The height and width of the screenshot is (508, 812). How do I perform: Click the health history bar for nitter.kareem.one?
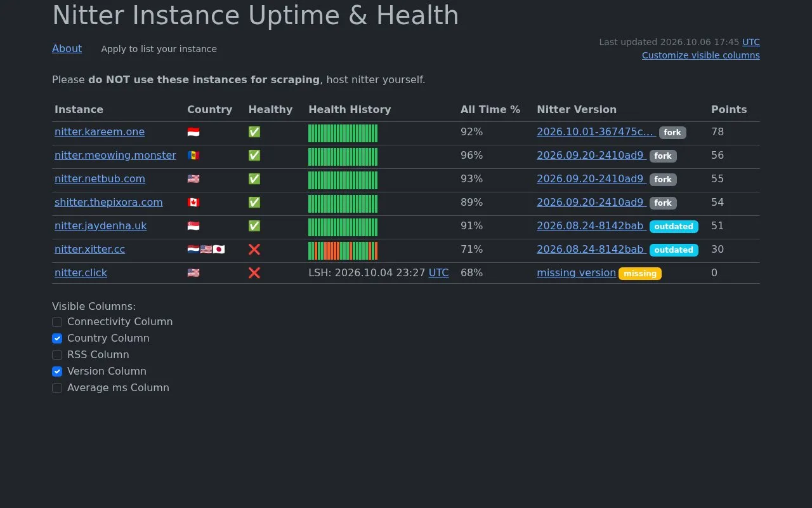tap(343, 133)
